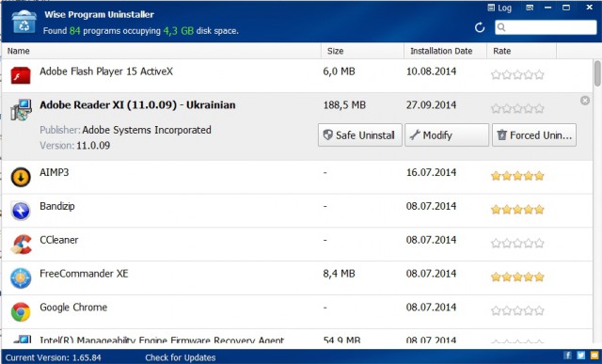Screen dimensions: 602x364
Task: Sort programs by Rate column
Action: [521, 51]
